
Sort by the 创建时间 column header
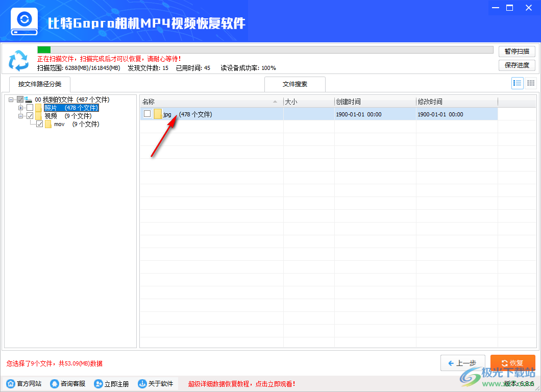[376, 102]
